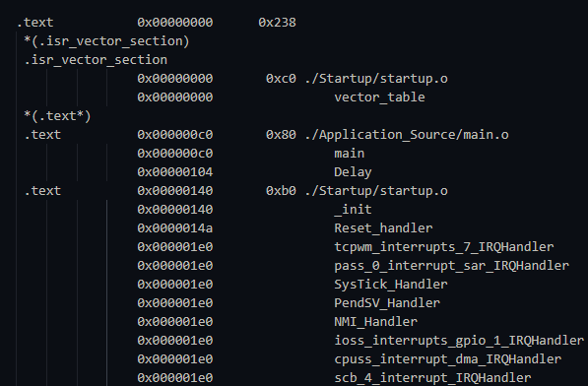Click the *(.isr_vector_section) line
The image size is (588, 386).
coord(106,41)
